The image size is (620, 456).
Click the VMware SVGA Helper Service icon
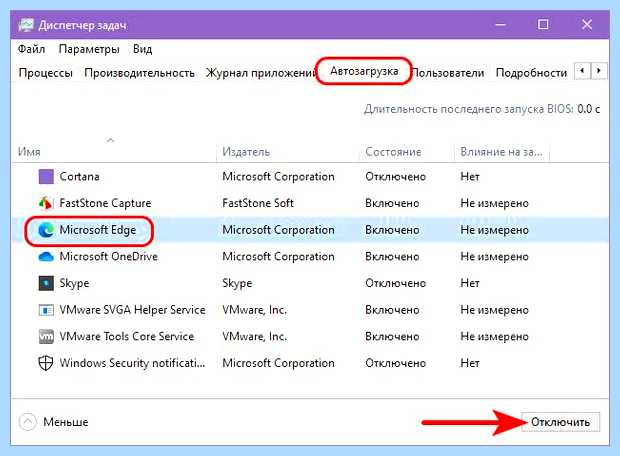pyautogui.click(x=46, y=310)
